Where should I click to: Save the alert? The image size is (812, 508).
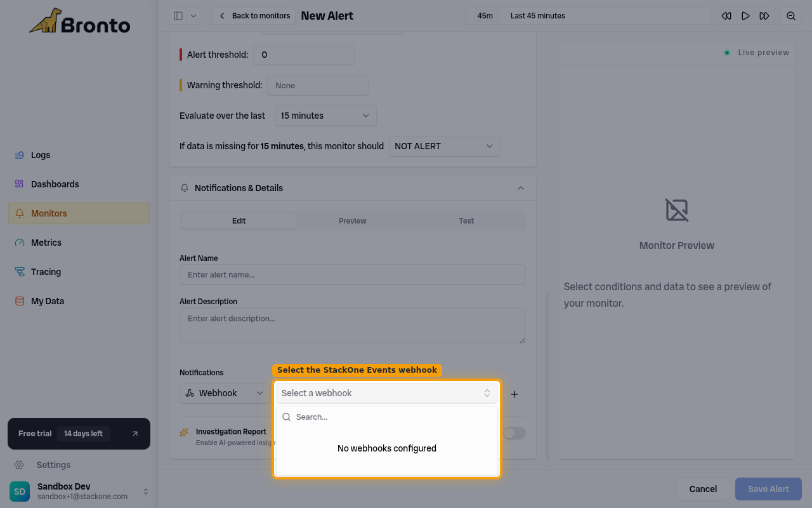(x=768, y=489)
